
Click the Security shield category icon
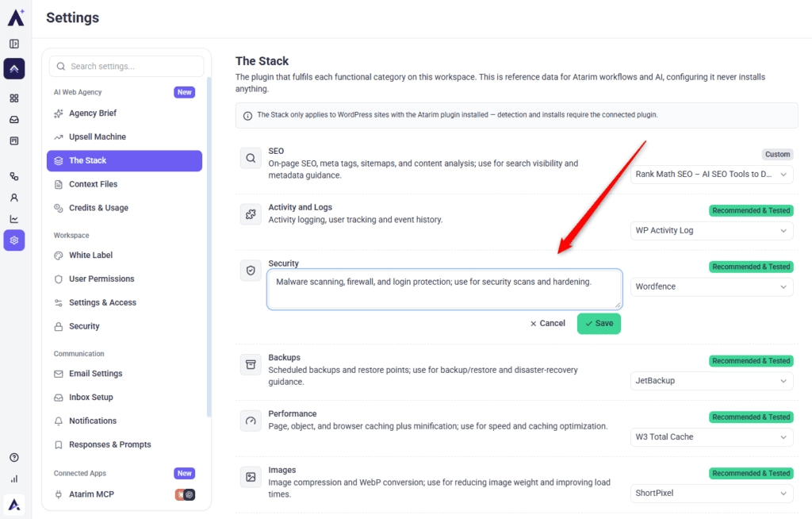pos(251,270)
